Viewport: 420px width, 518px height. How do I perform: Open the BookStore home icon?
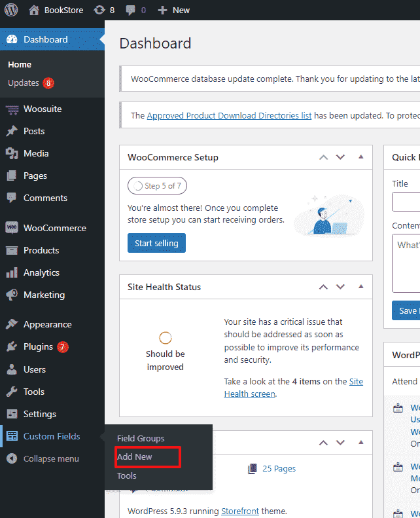[x=34, y=10]
